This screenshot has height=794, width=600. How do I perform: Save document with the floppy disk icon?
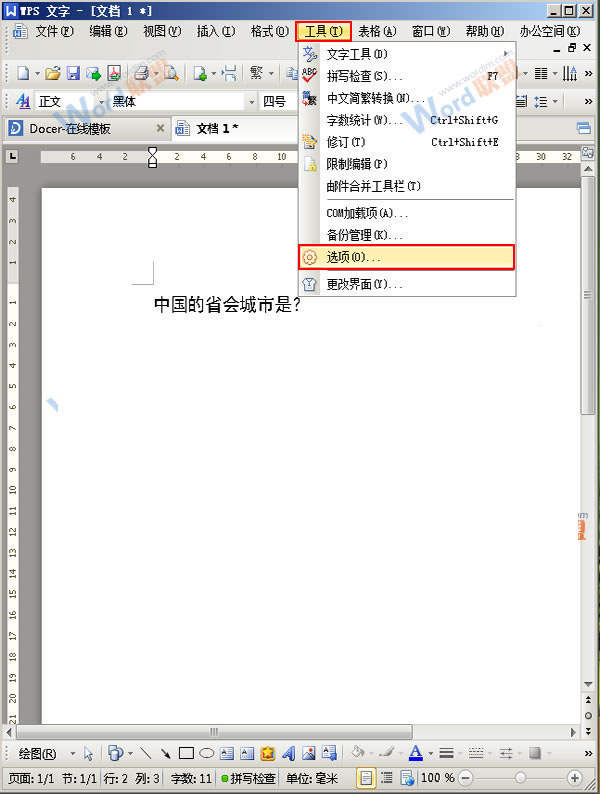coord(73,74)
